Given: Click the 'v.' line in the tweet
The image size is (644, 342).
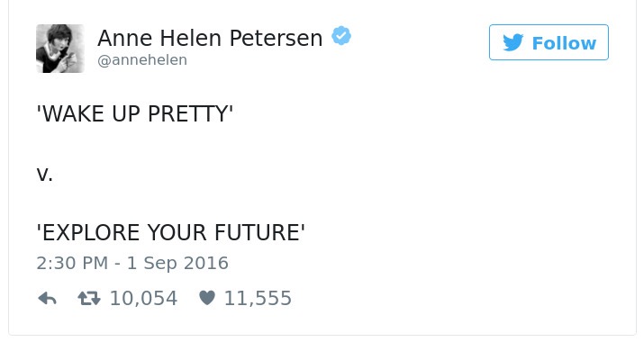Looking at the screenshot, I should click(x=44, y=175).
